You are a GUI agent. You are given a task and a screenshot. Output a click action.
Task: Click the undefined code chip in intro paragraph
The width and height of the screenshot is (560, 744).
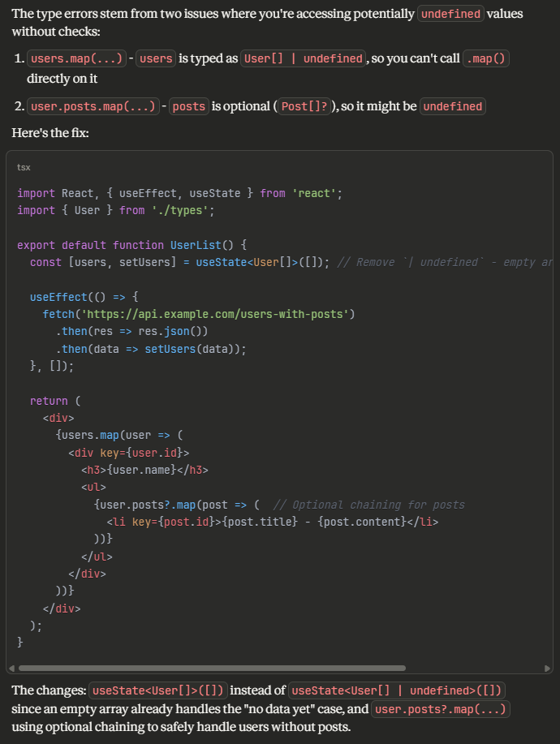pyautogui.click(x=450, y=14)
